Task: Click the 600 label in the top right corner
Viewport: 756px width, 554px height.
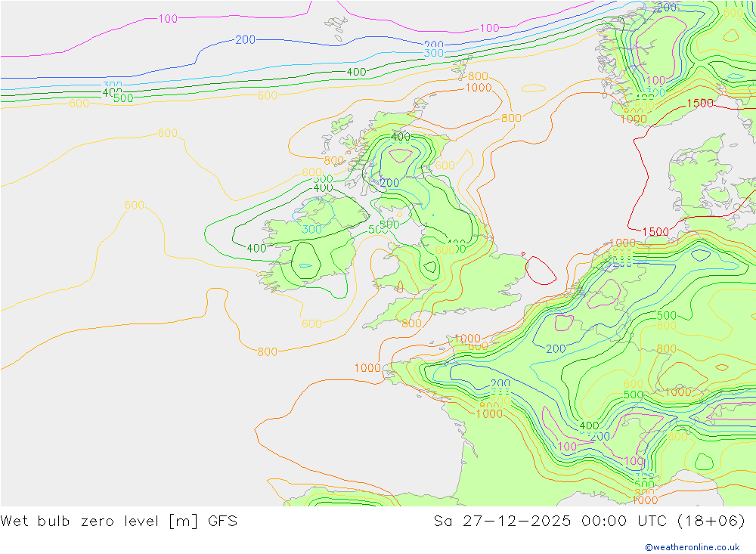Action: click(733, 12)
